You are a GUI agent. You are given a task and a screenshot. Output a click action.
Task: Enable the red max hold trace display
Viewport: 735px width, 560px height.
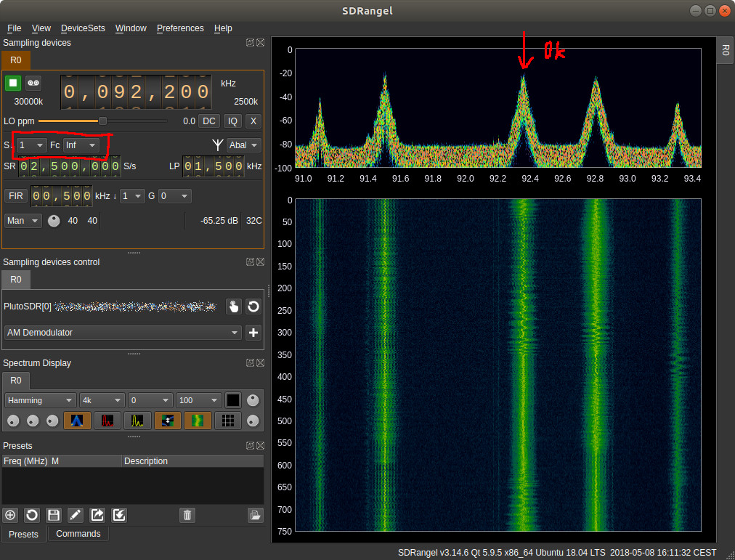pyautogui.click(x=107, y=421)
